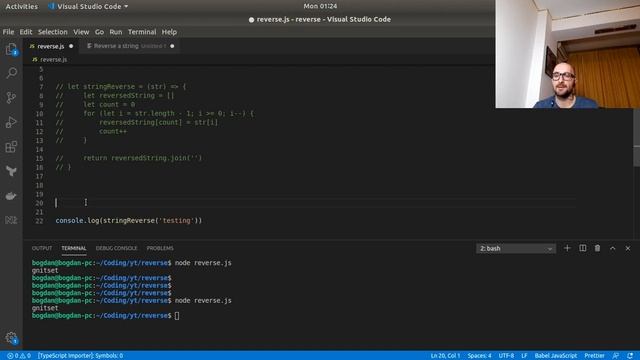Image resolution: width=640 pixels, height=360 pixels.
Task: Click the last 'gnitset' output in terminal
Action: pyautogui.click(x=45, y=308)
